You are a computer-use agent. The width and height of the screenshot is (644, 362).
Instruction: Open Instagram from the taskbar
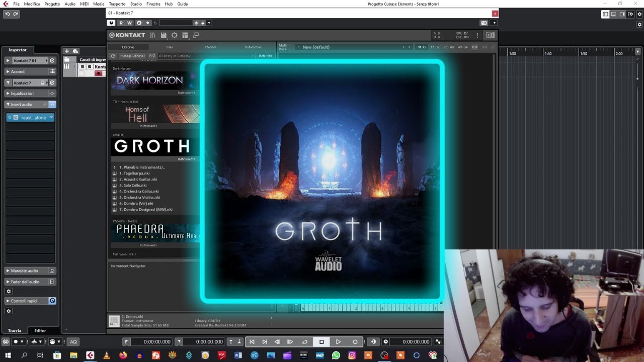click(352, 355)
